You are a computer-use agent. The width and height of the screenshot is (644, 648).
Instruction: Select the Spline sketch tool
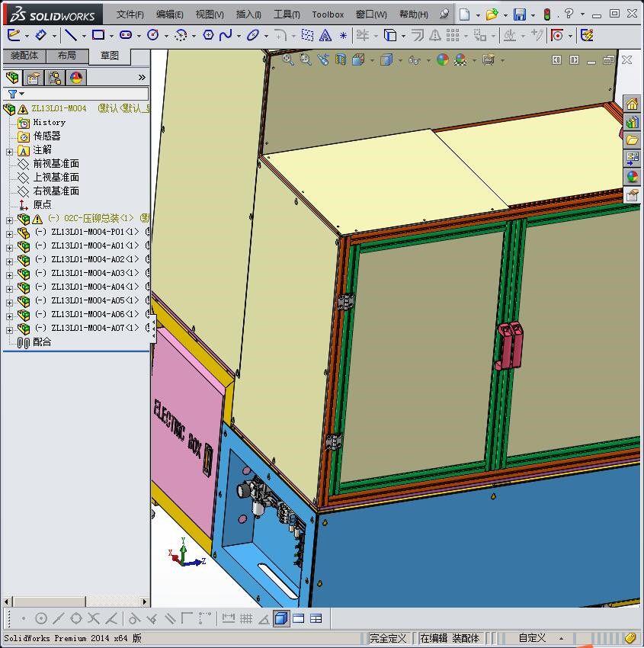click(226, 35)
